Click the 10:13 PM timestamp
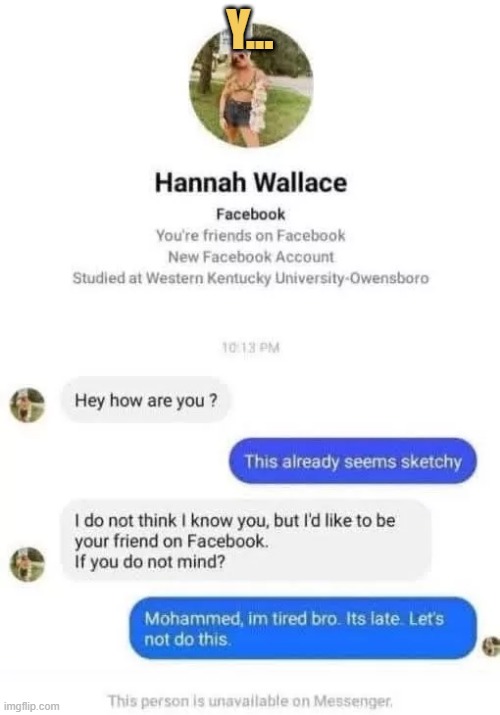 251,348
